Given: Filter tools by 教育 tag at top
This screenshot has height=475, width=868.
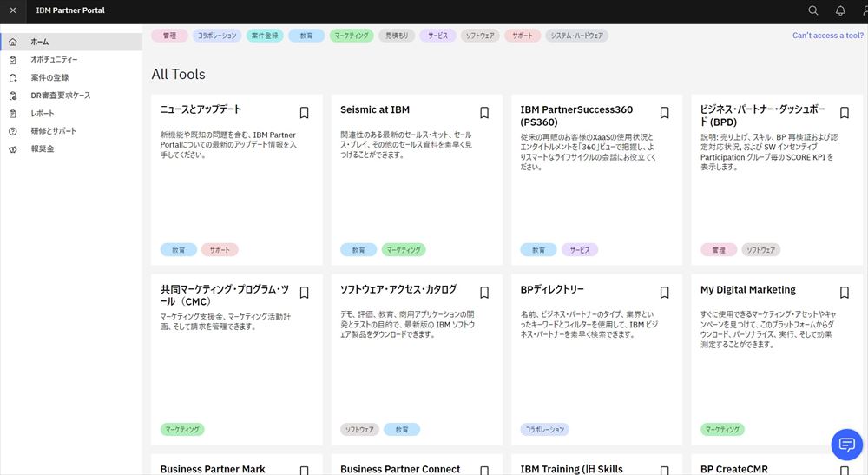Looking at the screenshot, I should [306, 36].
